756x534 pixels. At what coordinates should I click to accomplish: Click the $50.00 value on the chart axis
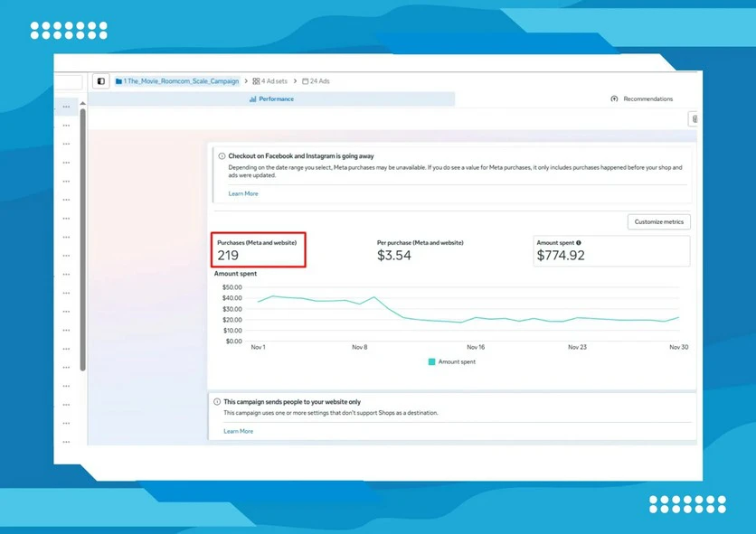232,287
